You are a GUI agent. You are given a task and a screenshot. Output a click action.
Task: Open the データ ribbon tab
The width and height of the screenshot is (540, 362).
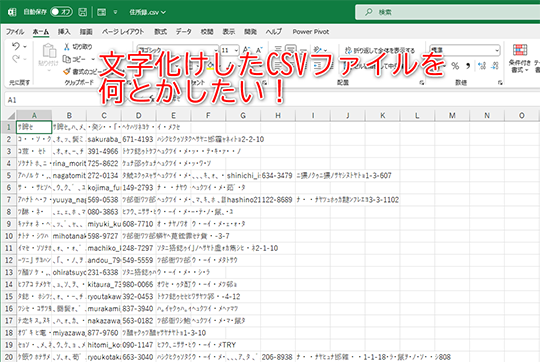tap(184, 32)
